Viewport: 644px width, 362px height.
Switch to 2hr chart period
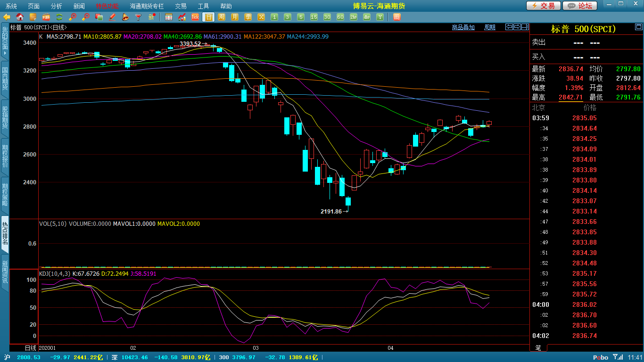coord(354,17)
